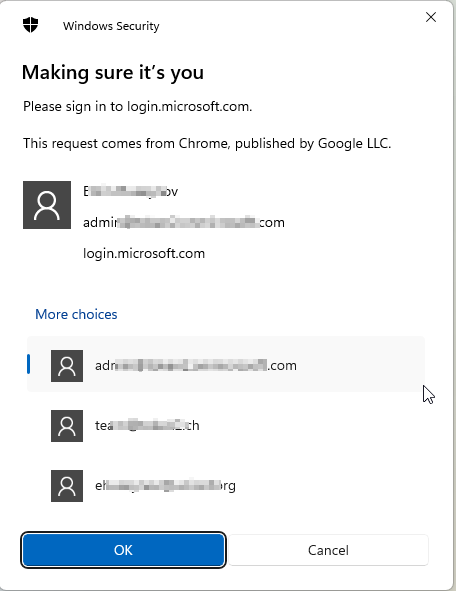The width and height of the screenshot is (456, 591).
Task: Click the blue selection bar of first account
Action: tap(28, 364)
